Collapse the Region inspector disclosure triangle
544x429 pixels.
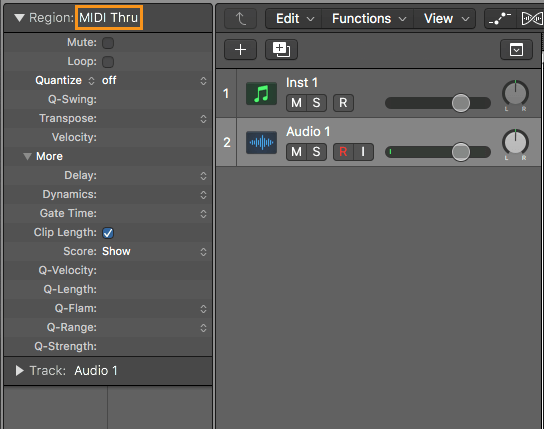19,18
